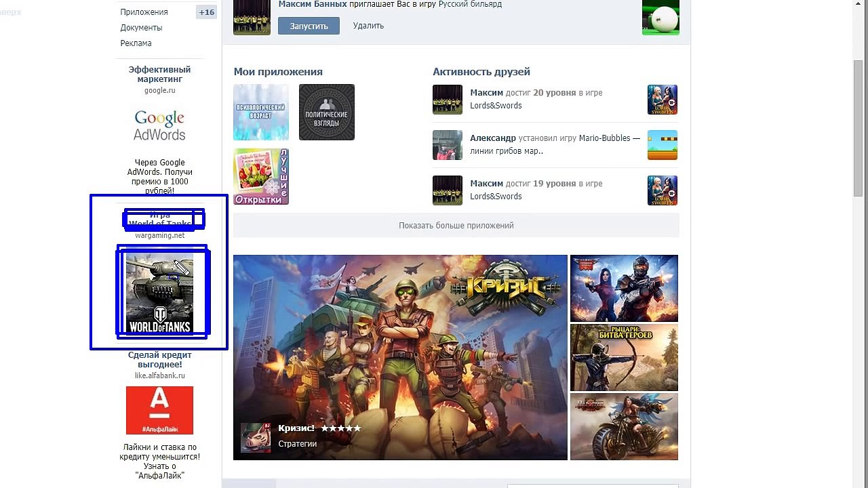Click the google.ru ad domain
This screenshot has width=868, height=488.
[159, 90]
